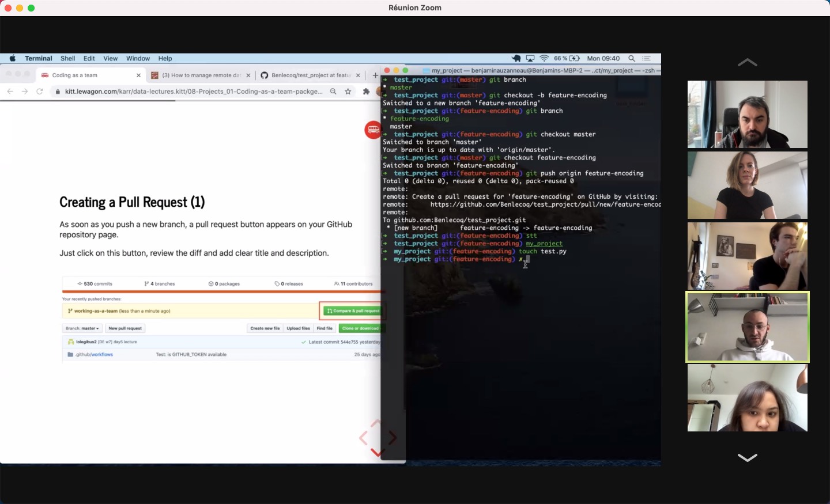Click the GitHub pull URL in terminal
The image size is (830, 504).
[545, 204]
